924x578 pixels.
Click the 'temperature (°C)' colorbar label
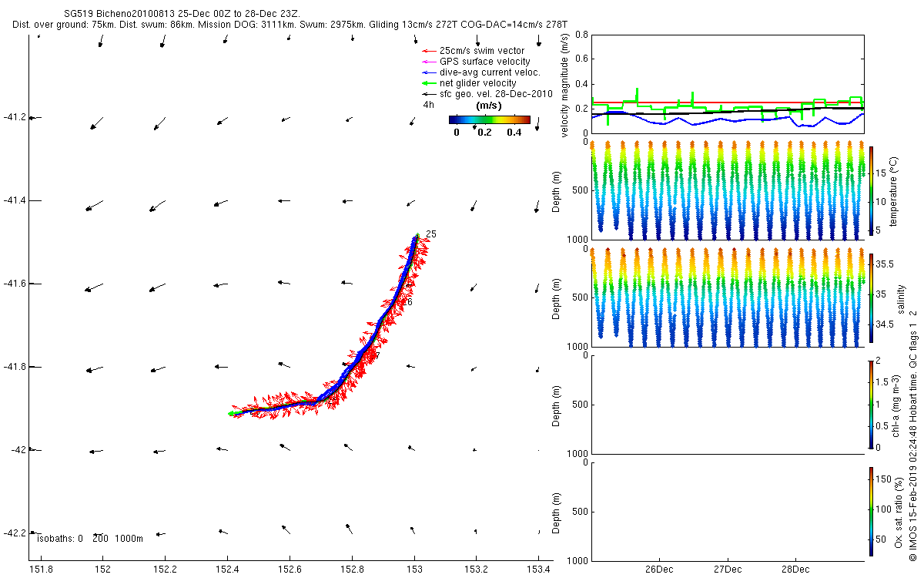(893, 190)
